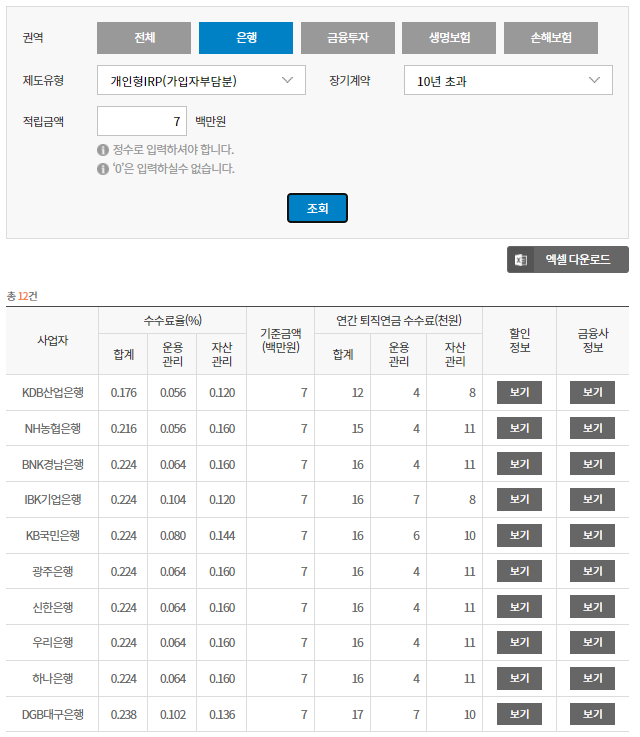View 할인정보 for 하나은행
Image resolution: width=640 pixels, height=737 pixels.
tap(519, 678)
